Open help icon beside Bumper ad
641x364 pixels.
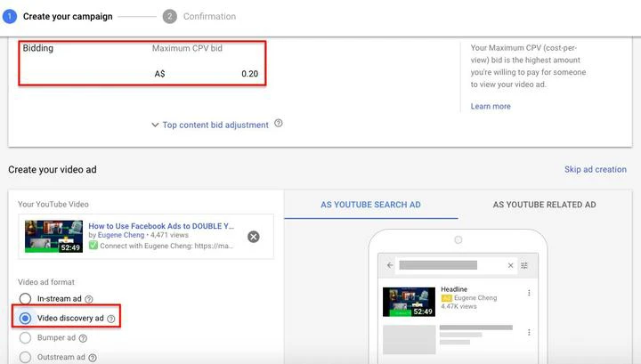click(83, 338)
